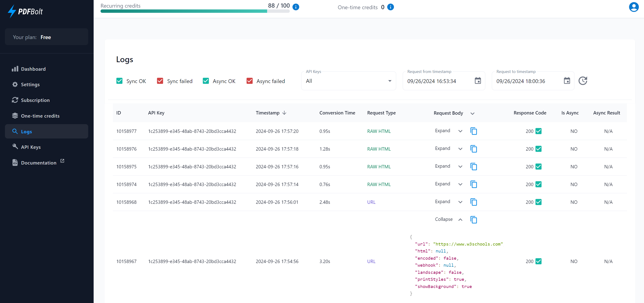
Task: Click the Dashboard bar chart icon
Action: (x=15, y=69)
